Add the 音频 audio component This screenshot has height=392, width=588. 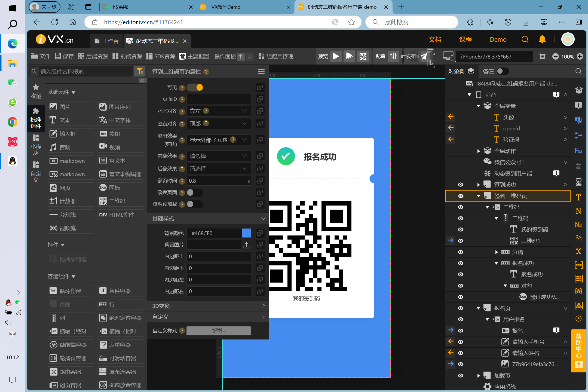click(71, 147)
